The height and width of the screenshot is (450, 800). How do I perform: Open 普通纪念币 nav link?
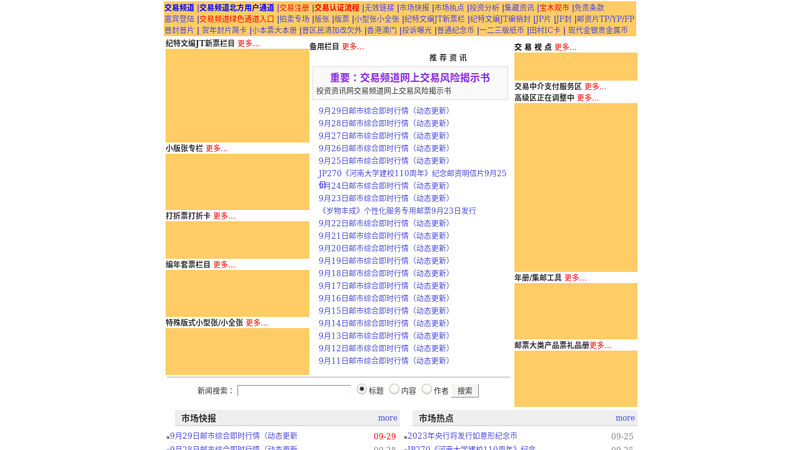(456, 30)
